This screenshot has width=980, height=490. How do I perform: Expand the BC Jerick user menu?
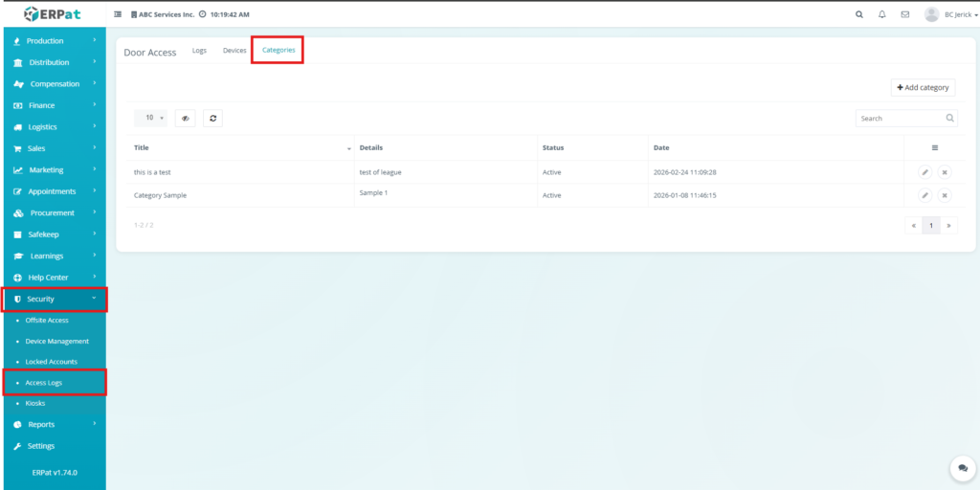click(947, 14)
